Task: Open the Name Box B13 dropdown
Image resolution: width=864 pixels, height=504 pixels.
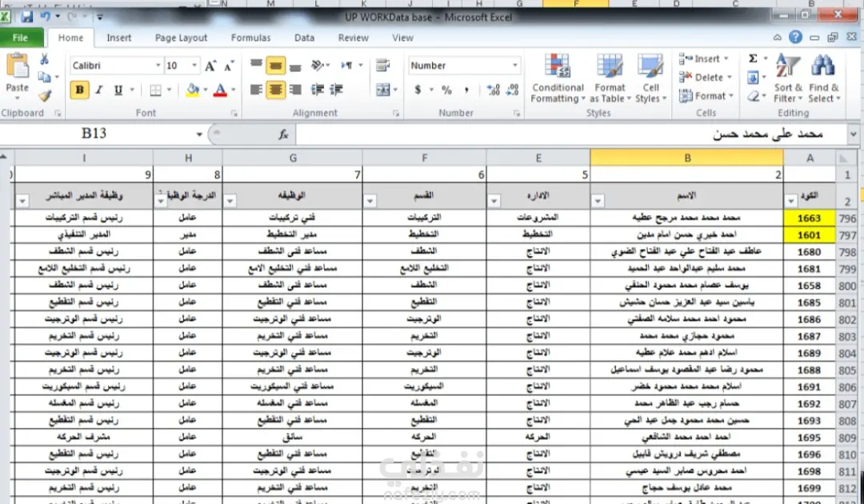Action: tap(199, 134)
